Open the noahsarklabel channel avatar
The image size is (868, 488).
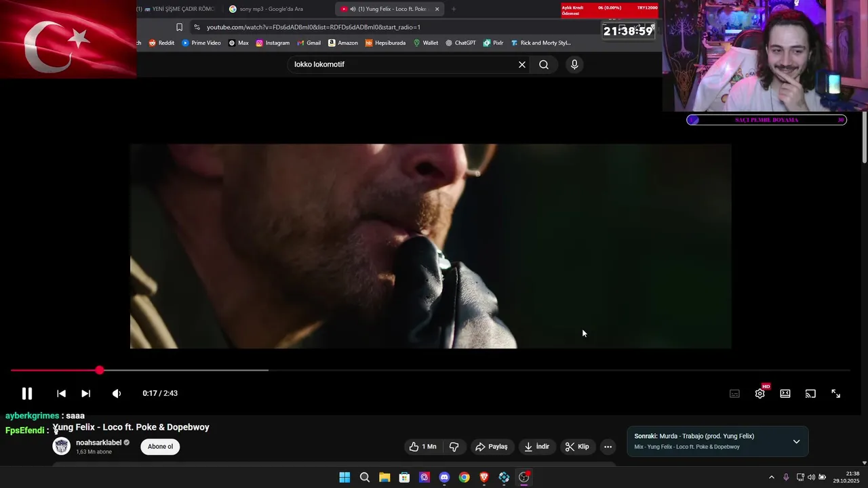pos(62,446)
